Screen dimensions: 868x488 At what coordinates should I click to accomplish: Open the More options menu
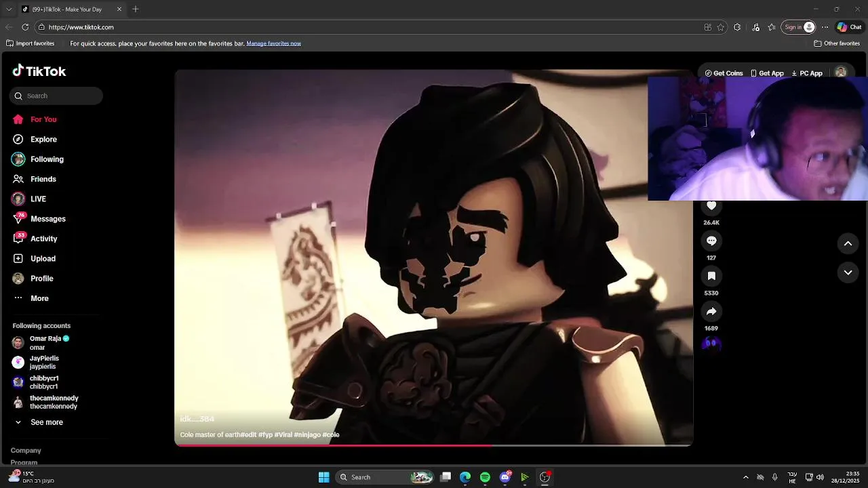click(31, 298)
